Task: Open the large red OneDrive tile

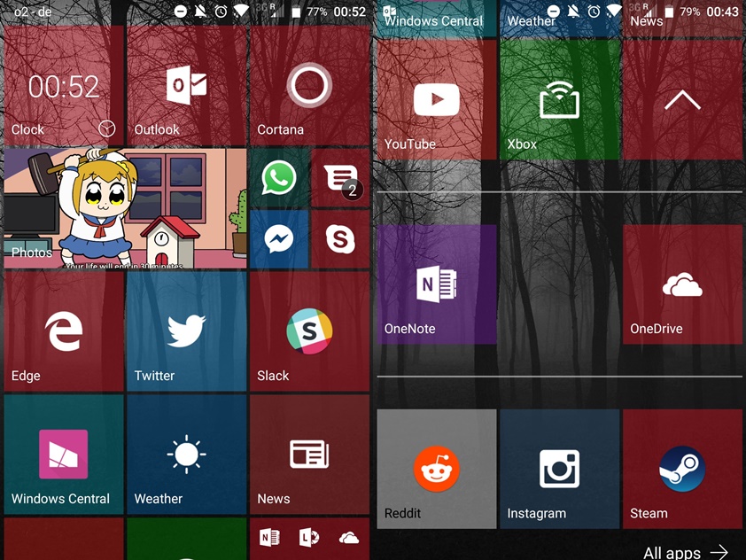Action: pos(683,284)
